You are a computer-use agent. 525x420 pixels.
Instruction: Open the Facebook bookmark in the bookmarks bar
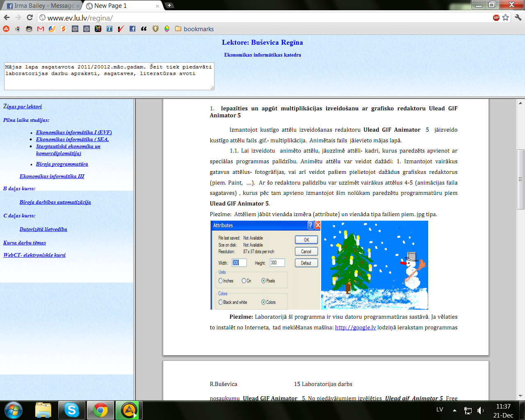[x=132, y=29]
